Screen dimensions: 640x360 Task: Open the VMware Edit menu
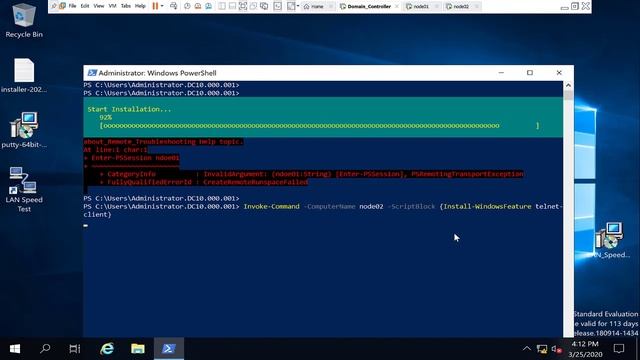point(85,6)
